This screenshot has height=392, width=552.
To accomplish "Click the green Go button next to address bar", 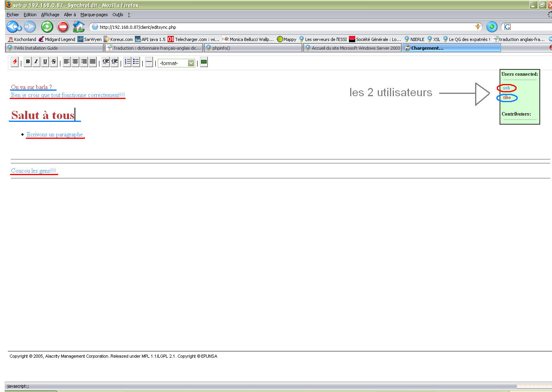I will click(x=492, y=27).
